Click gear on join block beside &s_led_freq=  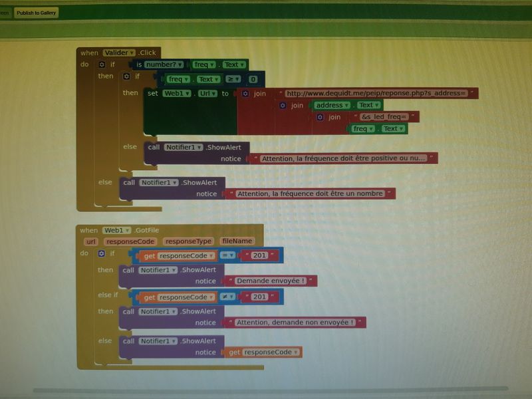click(x=320, y=117)
